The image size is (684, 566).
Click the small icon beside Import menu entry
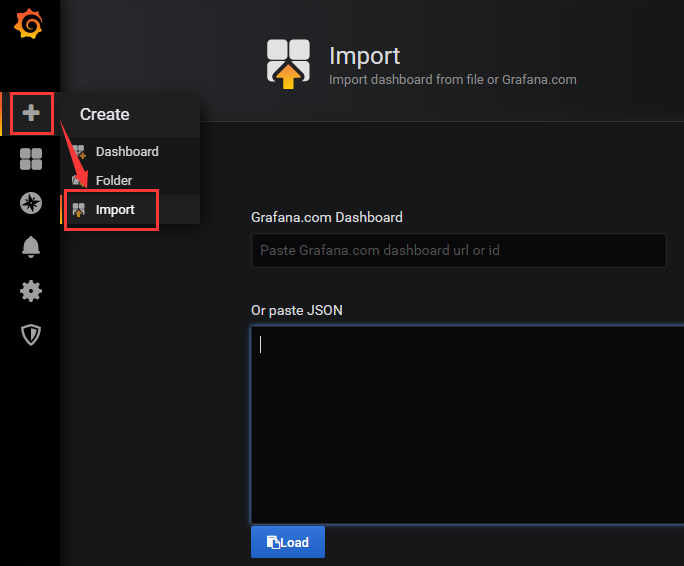tap(79, 209)
